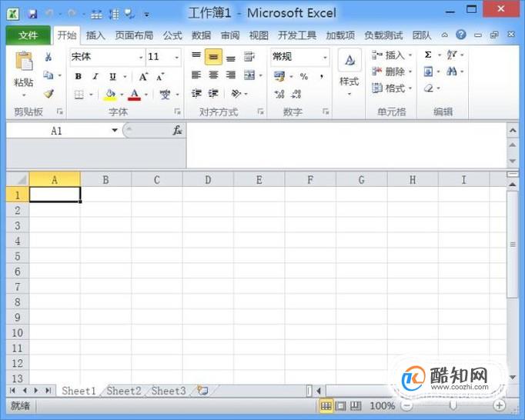Open the 宋体 font name dropdown
Screen dimensions: 525x420
pos(141,58)
